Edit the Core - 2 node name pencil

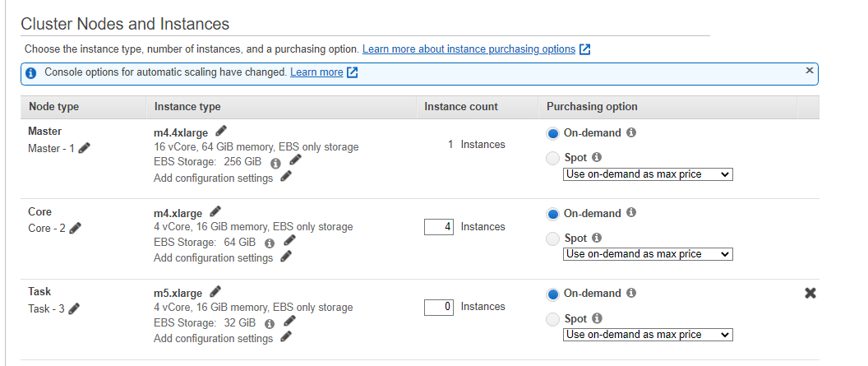[x=76, y=228]
